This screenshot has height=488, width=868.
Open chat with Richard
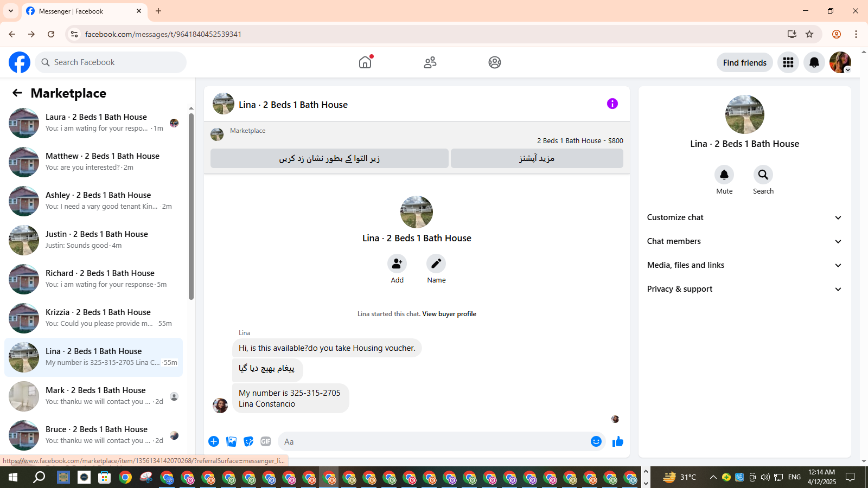pyautogui.click(x=93, y=279)
